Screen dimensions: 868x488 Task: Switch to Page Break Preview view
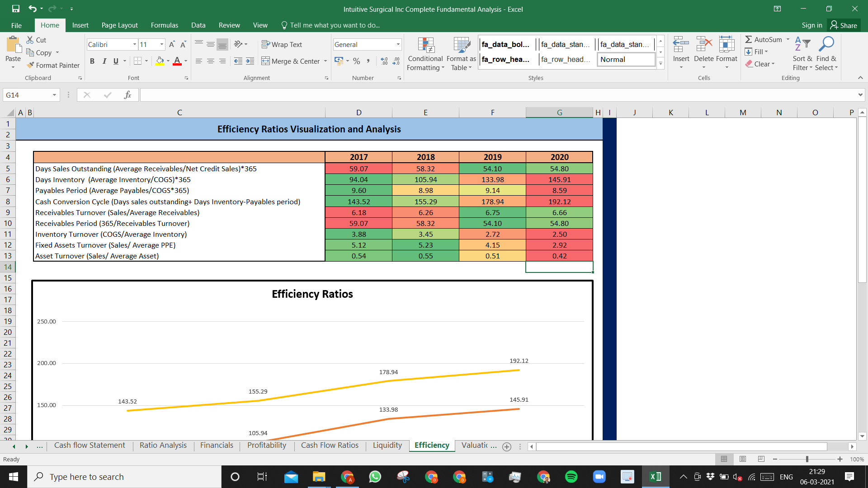click(x=761, y=459)
